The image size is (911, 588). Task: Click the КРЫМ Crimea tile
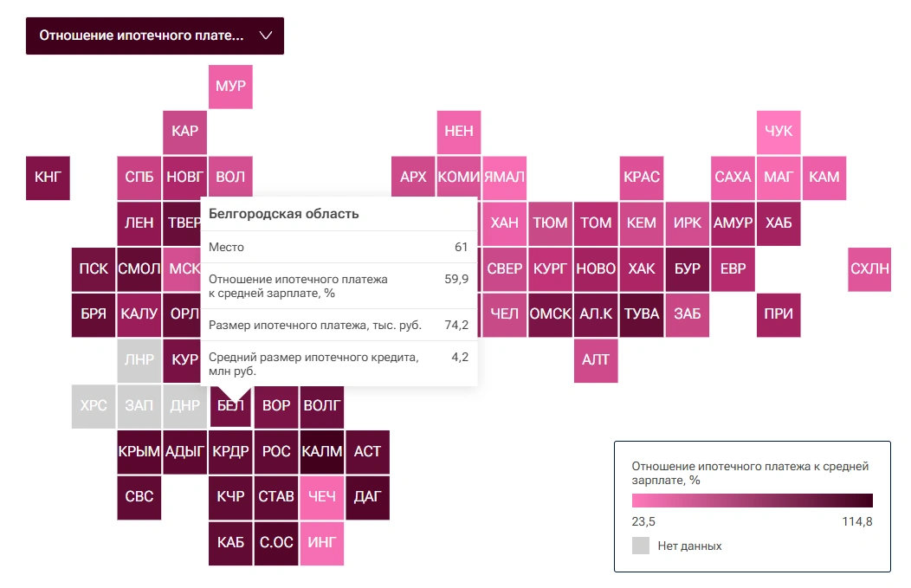[x=139, y=451]
